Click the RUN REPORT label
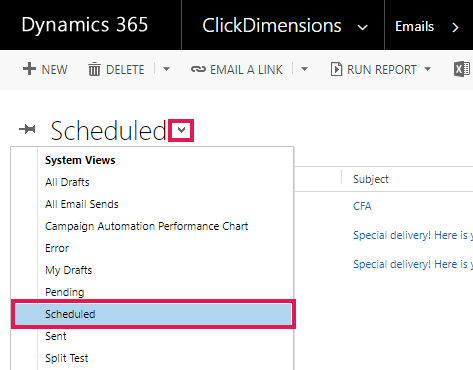This screenshot has height=370, width=473. (x=382, y=70)
